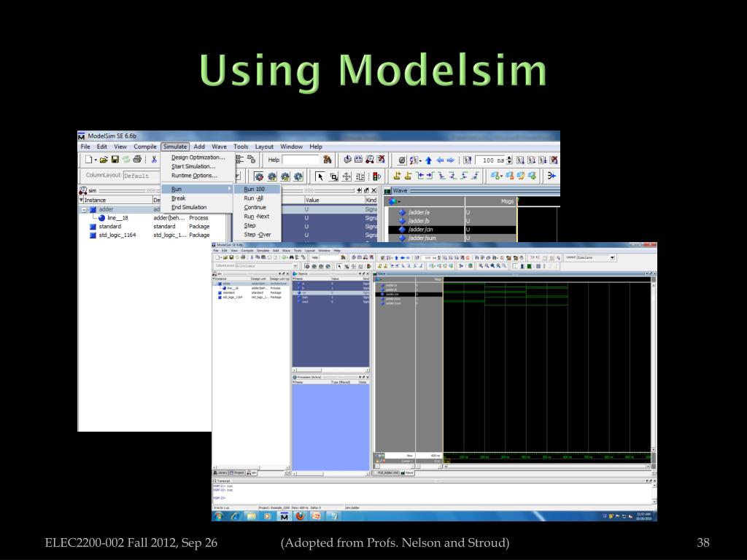Open the New file dropdown arrow
The height and width of the screenshot is (560, 747).
click(96, 160)
